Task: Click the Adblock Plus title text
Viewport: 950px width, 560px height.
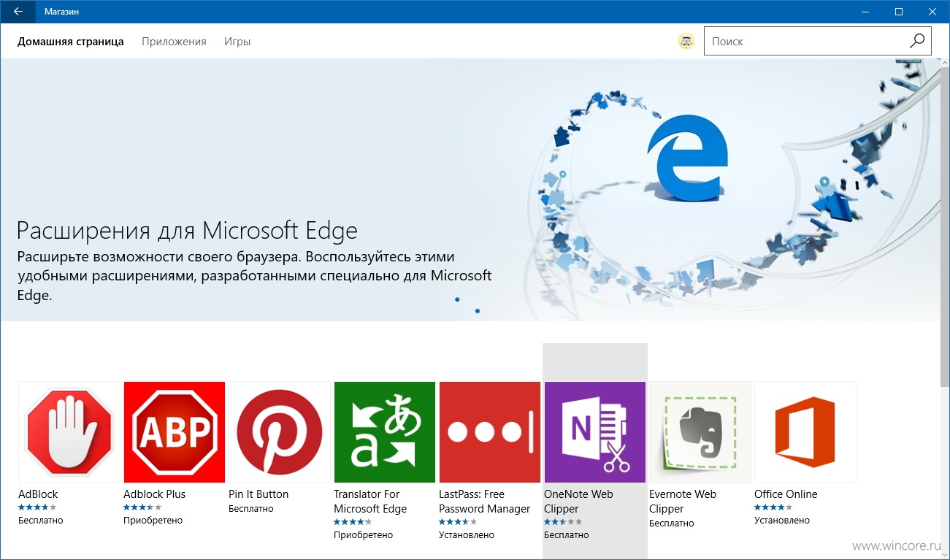Action: 155,494
